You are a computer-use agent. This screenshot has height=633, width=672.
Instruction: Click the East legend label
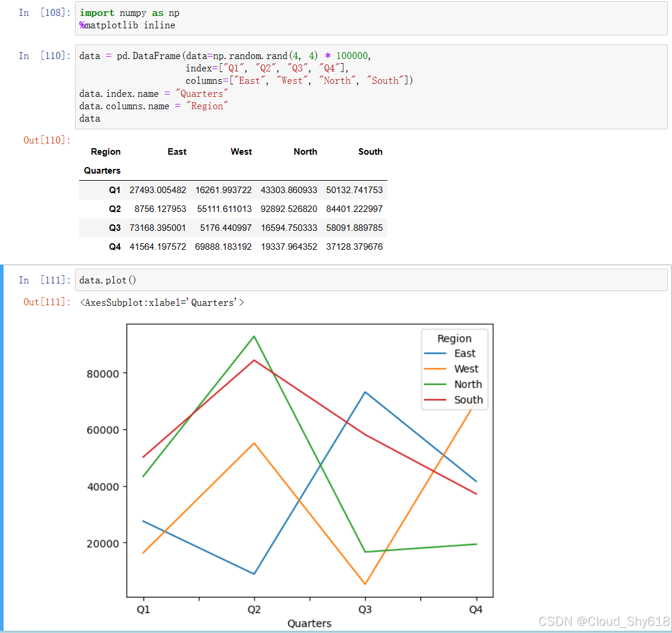click(465, 354)
